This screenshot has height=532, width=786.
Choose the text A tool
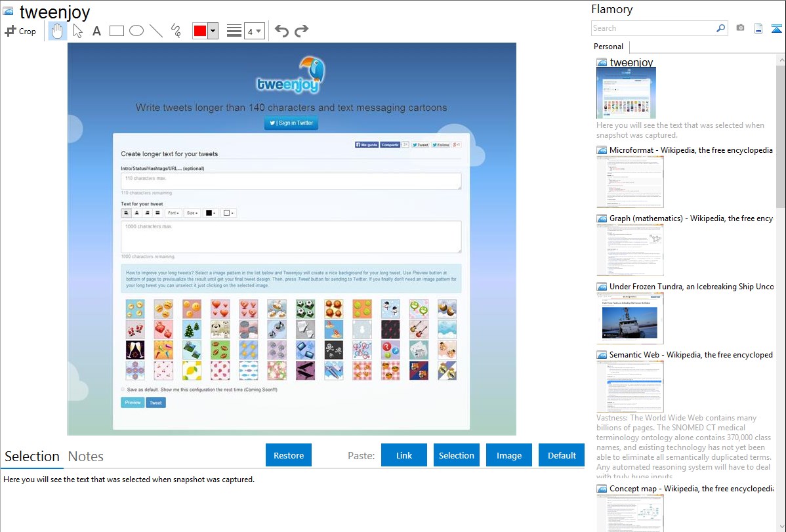click(96, 31)
